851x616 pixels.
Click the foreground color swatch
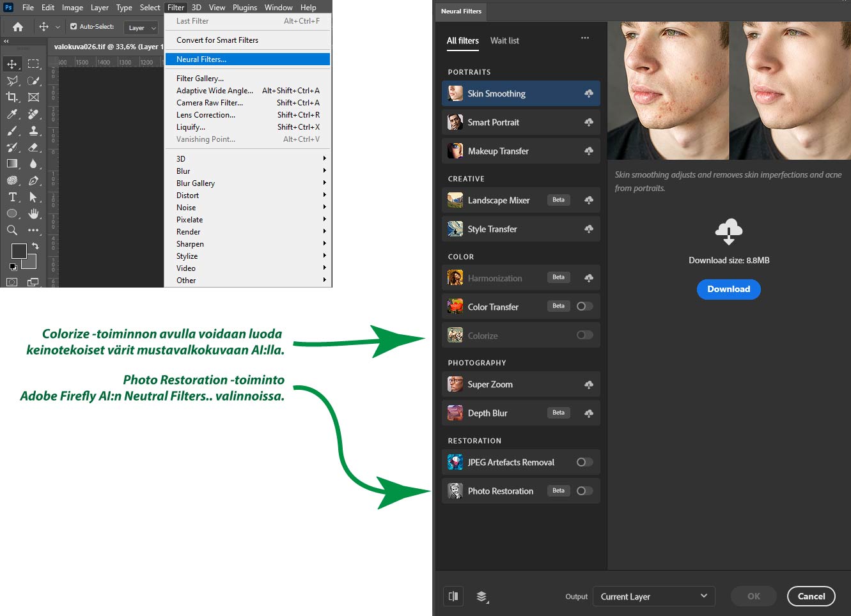(x=19, y=250)
